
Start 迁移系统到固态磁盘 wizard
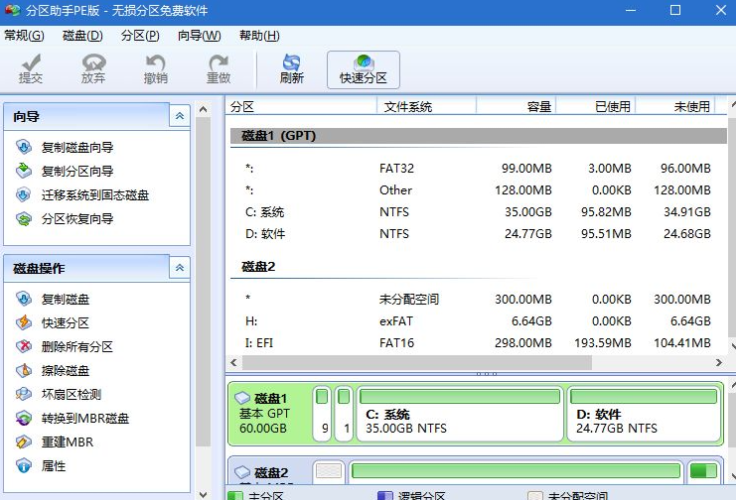tap(94, 196)
